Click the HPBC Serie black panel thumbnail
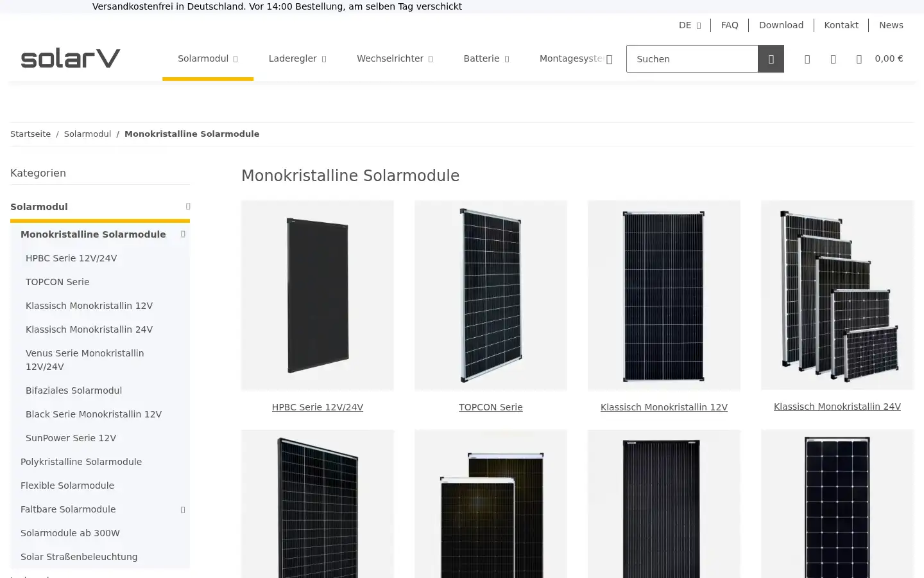924x578 pixels. click(x=318, y=295)
